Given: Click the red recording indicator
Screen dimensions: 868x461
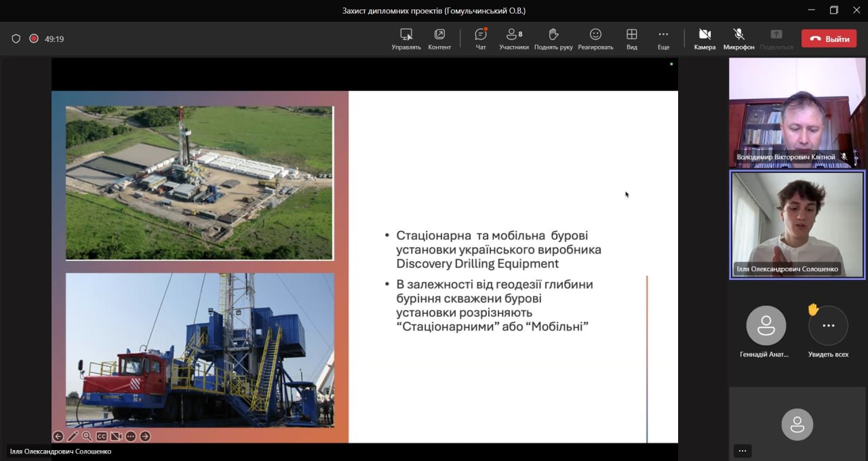Looking at the screenshot, I should click(x=34, y=39).
